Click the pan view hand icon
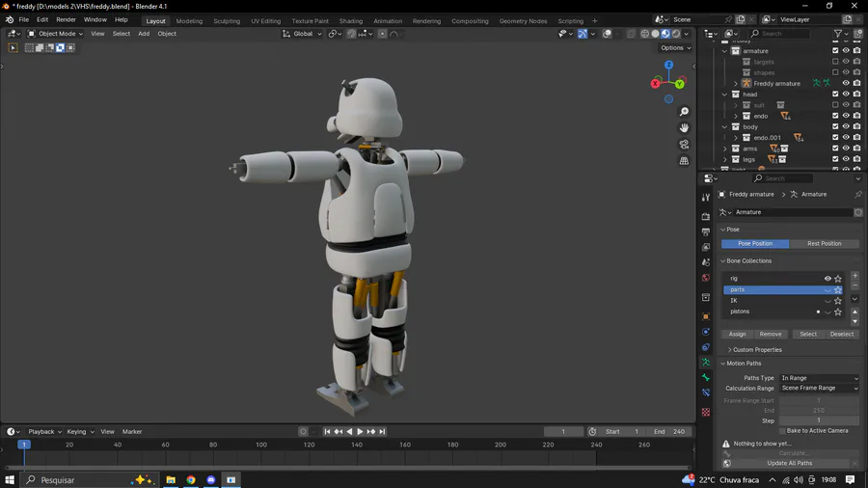868x488 pixels. coord(684,128)
